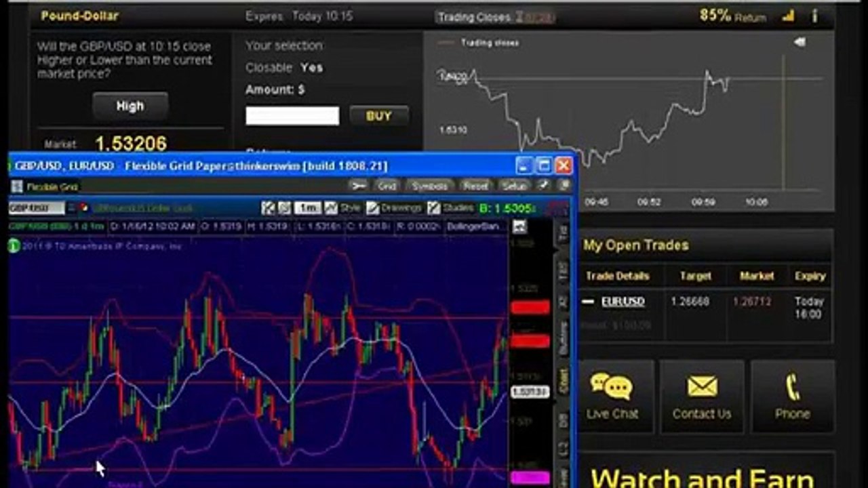Focus the Amount input field
Viewport: 868px width, 488px height.
tap(292, 116)
